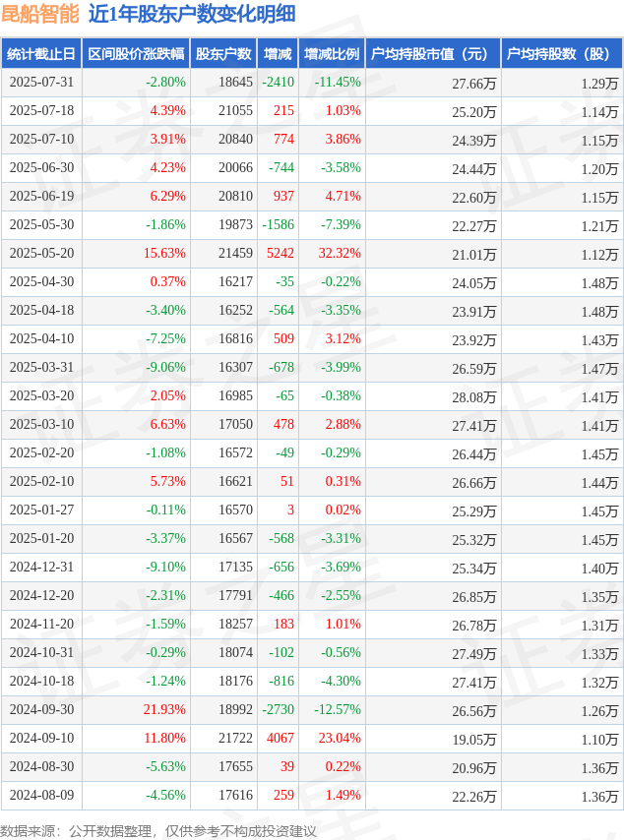Click the 15.63% price change cell
The width and height of the screenshot is (624, 840).
pyautogui.click(x=164, y=253)
